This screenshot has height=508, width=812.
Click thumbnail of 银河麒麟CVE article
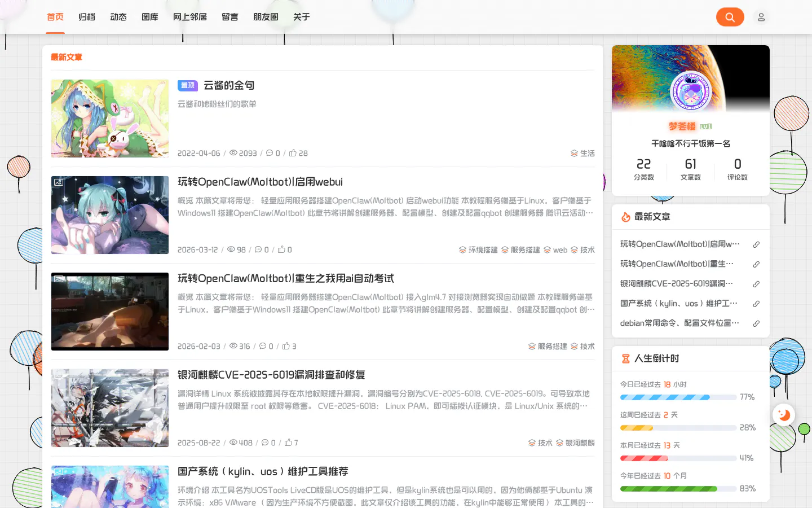click(x=110, y=408)
